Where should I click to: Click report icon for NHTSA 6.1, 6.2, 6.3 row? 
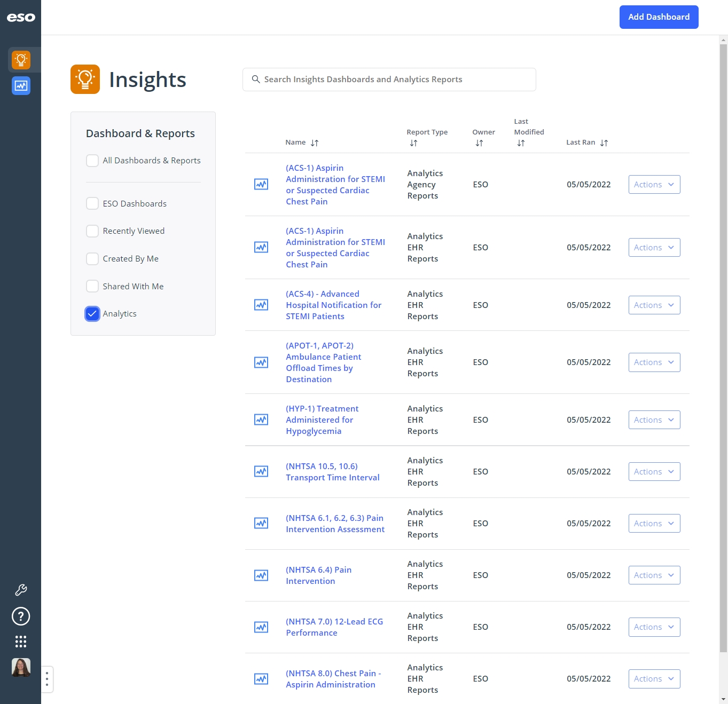pos(261,523)
